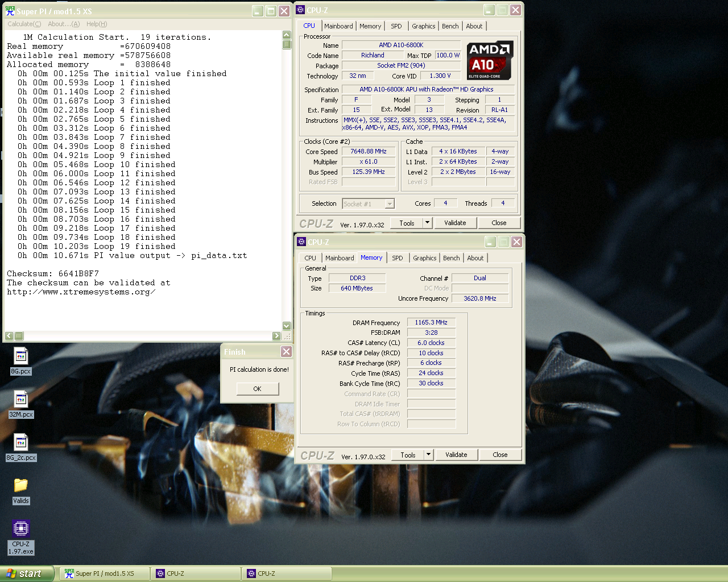Open Tools dropdown arrow in upper CPU-Z

428,223
